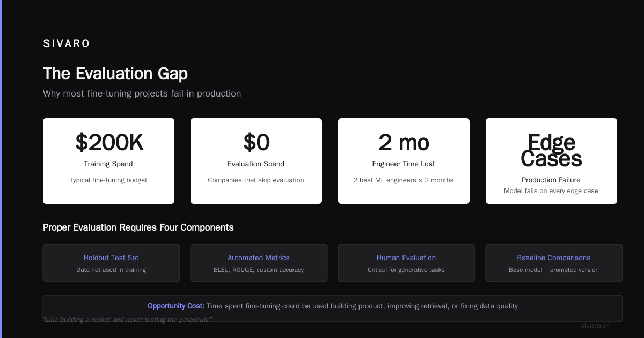644x338 pixels.
Task: Click the Base model + prompted version text
Action: tap(554, 270)
